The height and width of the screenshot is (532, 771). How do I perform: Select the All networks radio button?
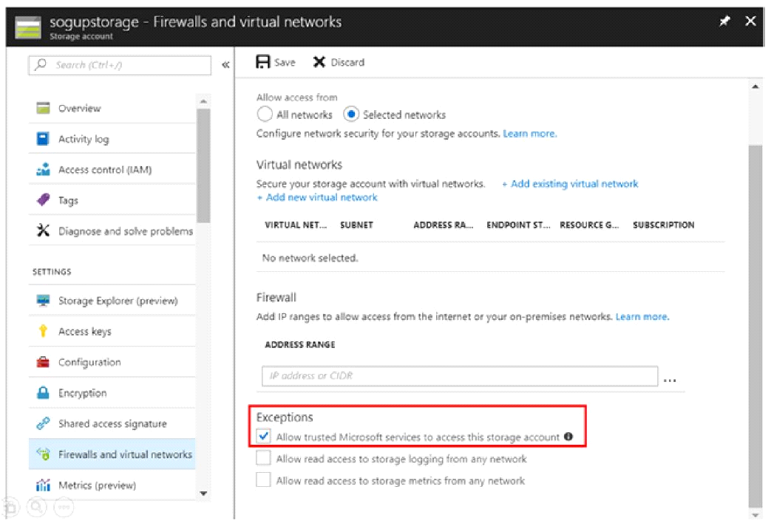point(265,114)
